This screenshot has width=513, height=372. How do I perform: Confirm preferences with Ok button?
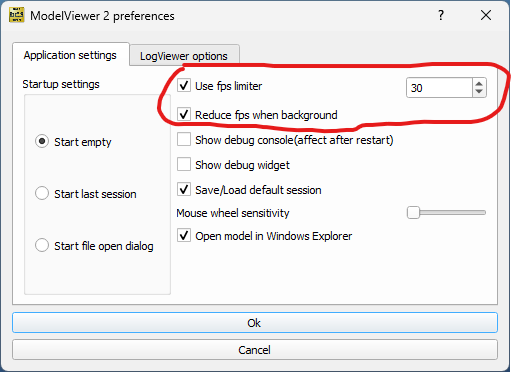click(255, 323)
